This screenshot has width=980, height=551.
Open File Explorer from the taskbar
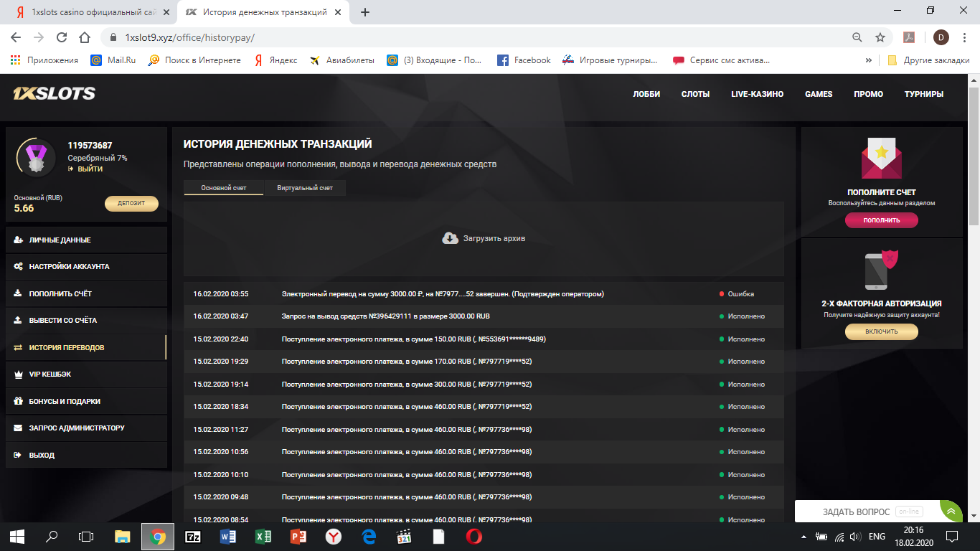coord(123,536)
